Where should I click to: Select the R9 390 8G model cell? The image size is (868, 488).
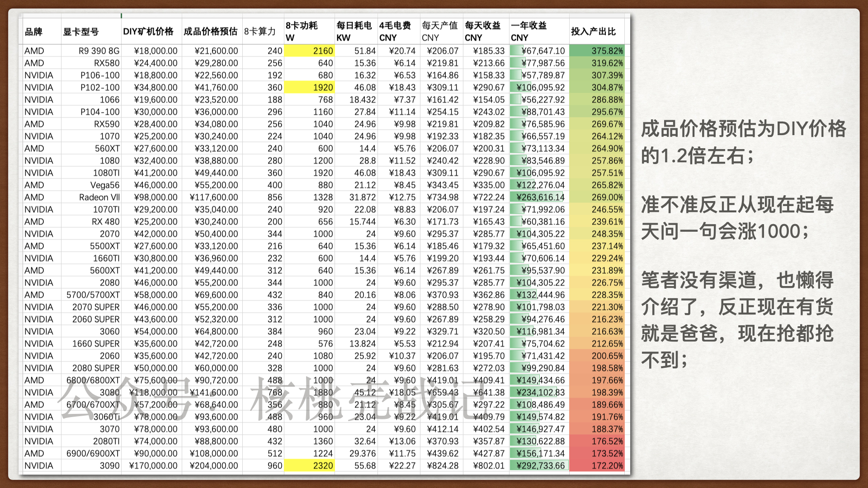[x=99, y=51]
